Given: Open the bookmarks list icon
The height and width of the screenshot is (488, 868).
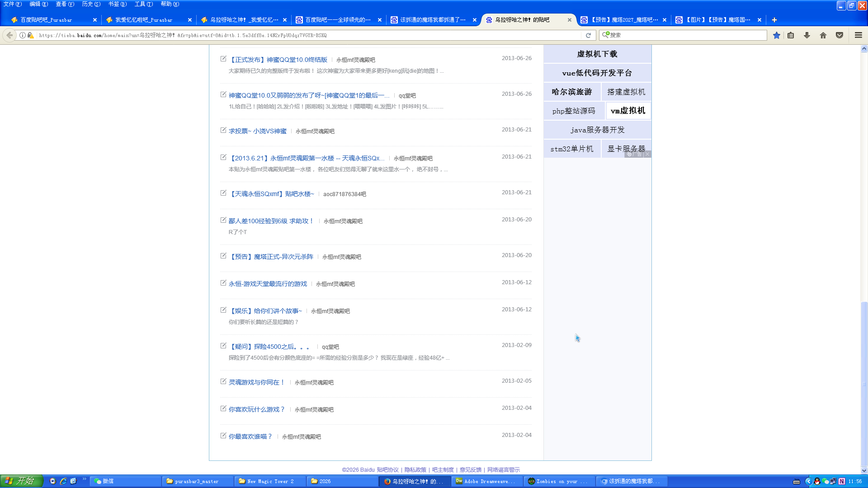Looking at the screenshot, I should pyautogui.click(x=791, y=35).
